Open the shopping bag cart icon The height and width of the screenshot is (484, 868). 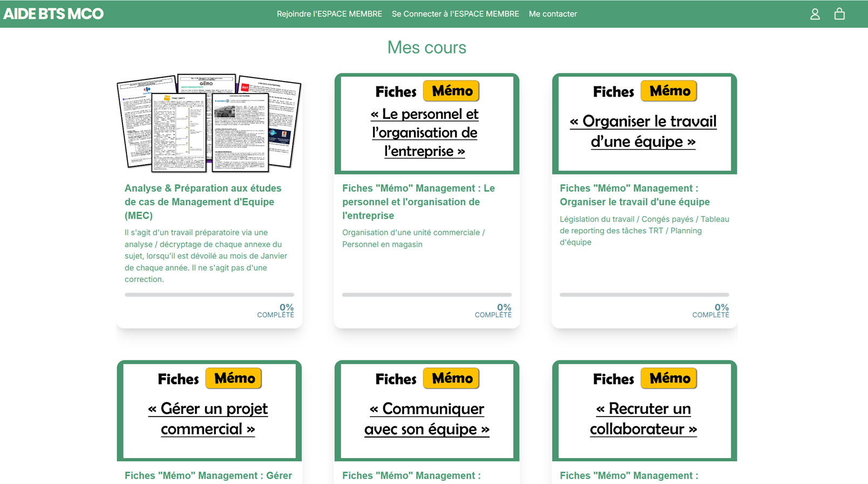point(839,14)
